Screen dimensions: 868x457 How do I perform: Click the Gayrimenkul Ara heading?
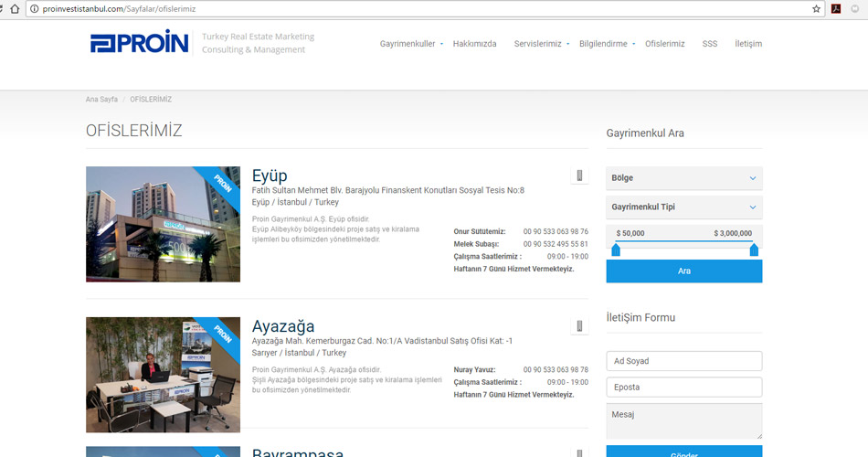pyautogui.click(x=645, y=133)
